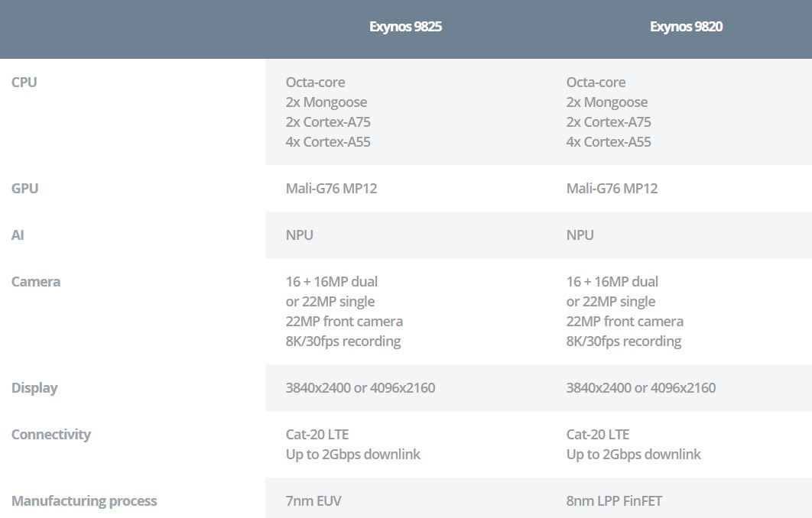Click "Octa-core" under Exynos 9825

coord(315,83)
